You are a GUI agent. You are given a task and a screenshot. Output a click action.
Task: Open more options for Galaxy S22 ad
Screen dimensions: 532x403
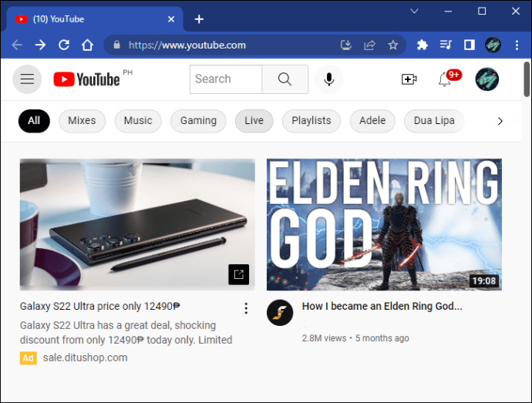246,308
